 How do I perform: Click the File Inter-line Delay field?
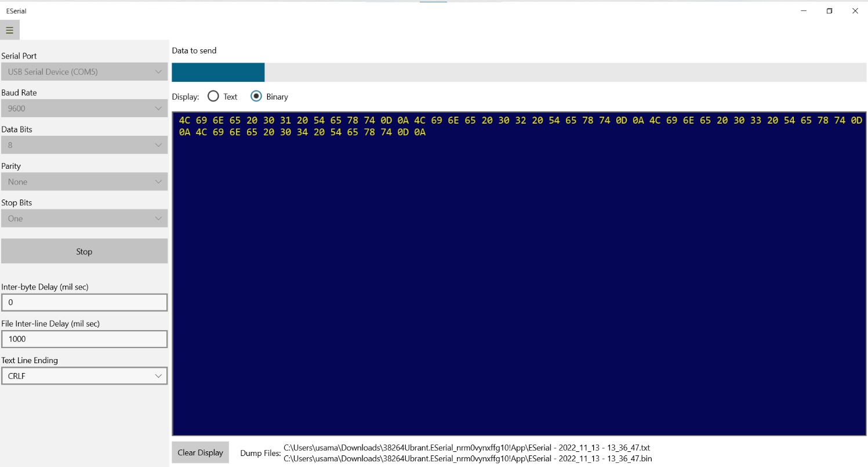tap(84, 339)
